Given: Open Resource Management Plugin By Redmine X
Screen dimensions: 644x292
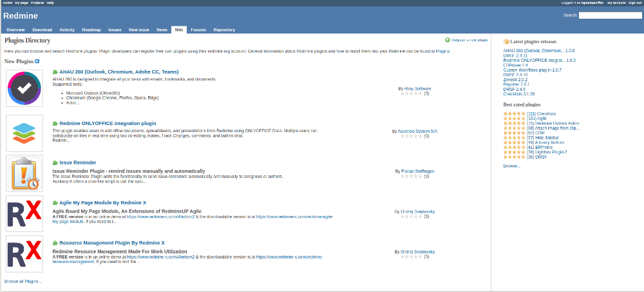Looking at the screenshot, I should click(x=112, y=242).
